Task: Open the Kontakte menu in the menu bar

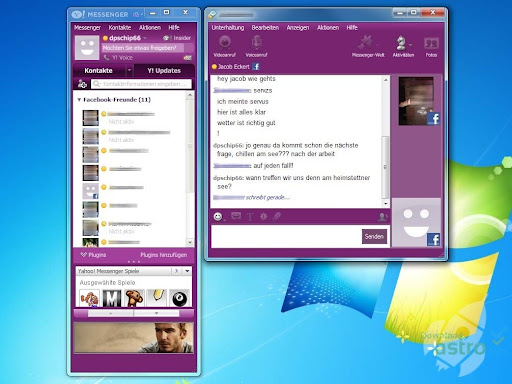Action: (120, 28)
